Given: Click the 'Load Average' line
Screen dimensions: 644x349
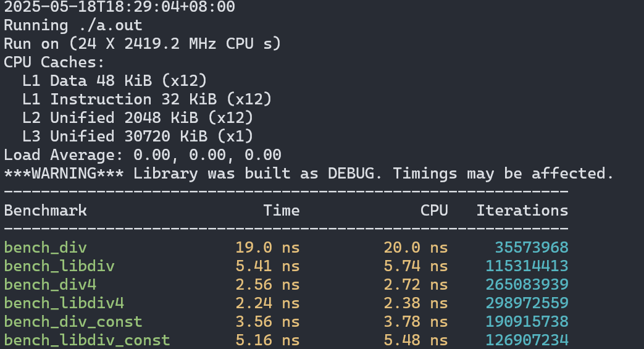Looking at the screenshot, I should [142, 154].
